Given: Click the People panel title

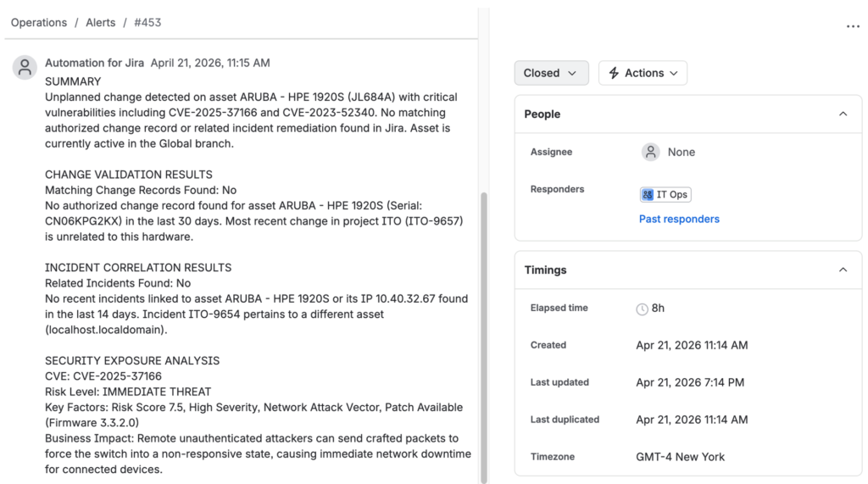Looking at the screenshot, I should tap(542, 114).
